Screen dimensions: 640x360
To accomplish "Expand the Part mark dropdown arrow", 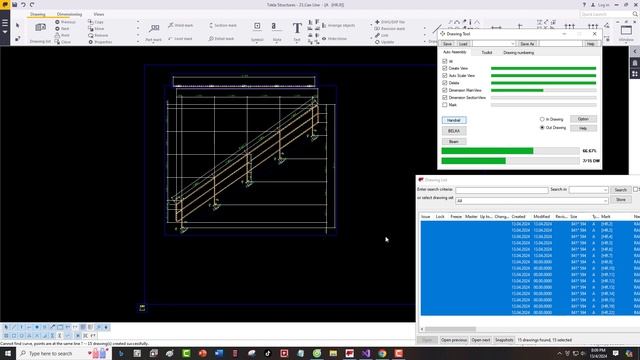I will 154,42.
